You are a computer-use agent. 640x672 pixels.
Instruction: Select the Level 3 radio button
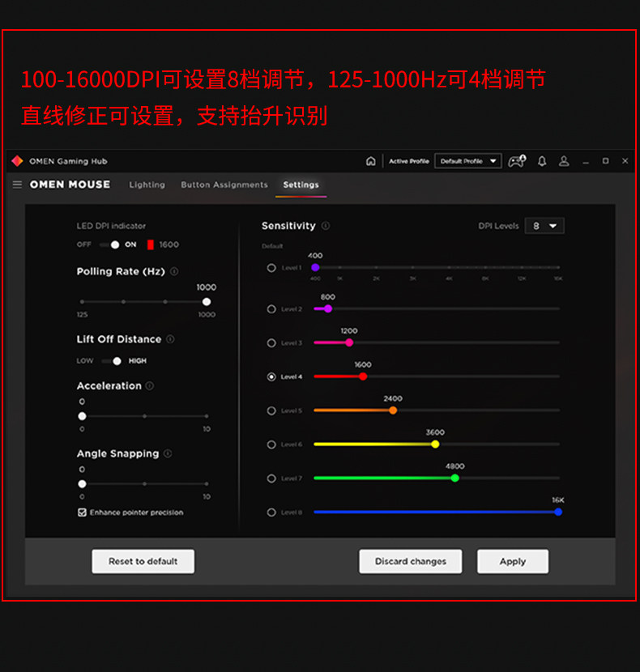[x=271, y=342]
